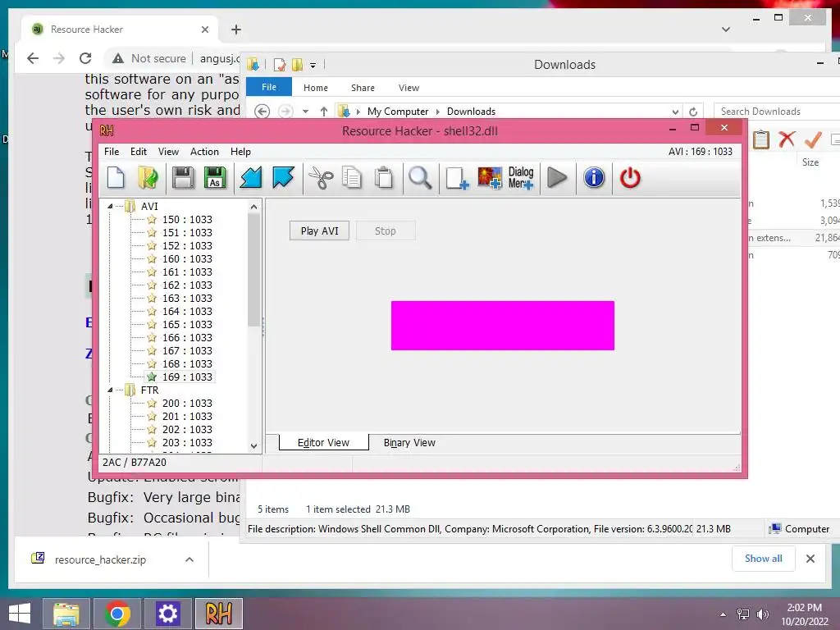840x630 pixels.
Task: Click the orange checkmark icon in Downloads
Action: tap(813, 139)
